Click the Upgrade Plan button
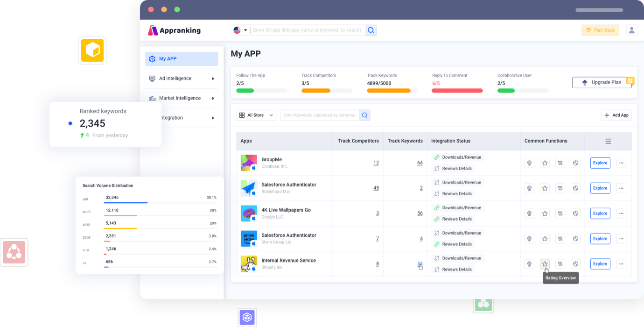The width and height of the screenshot is (644, 327). tap(602, 83)
